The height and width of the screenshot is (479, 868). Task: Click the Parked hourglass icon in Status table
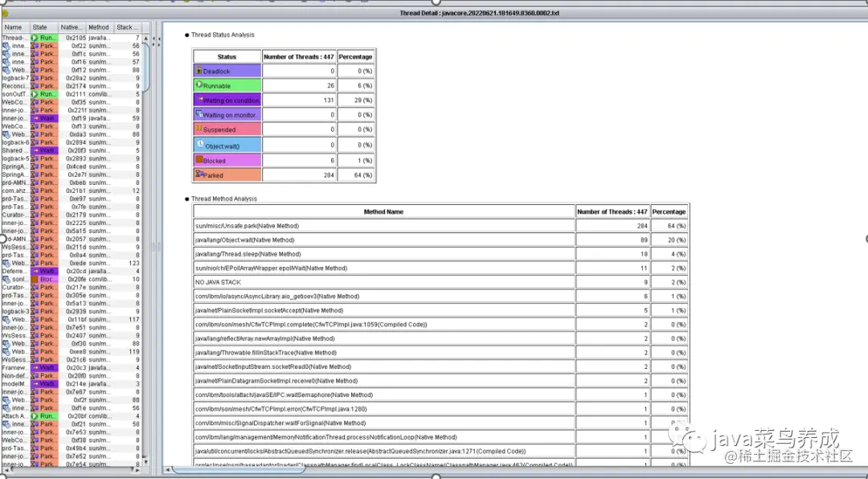pos(200,174)
